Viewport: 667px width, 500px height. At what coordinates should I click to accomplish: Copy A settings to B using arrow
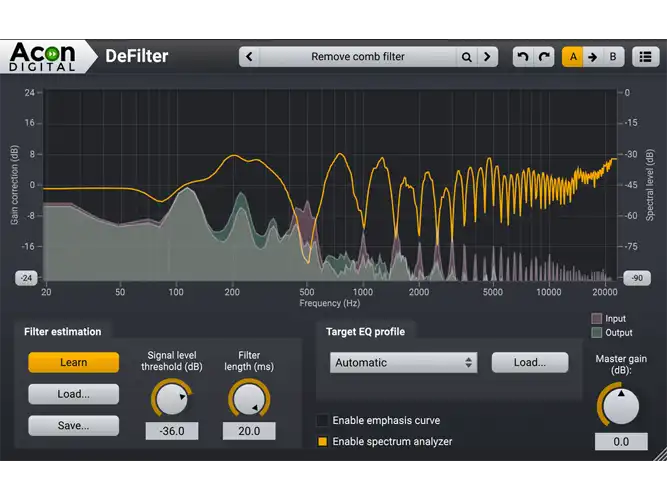point(593,57)
